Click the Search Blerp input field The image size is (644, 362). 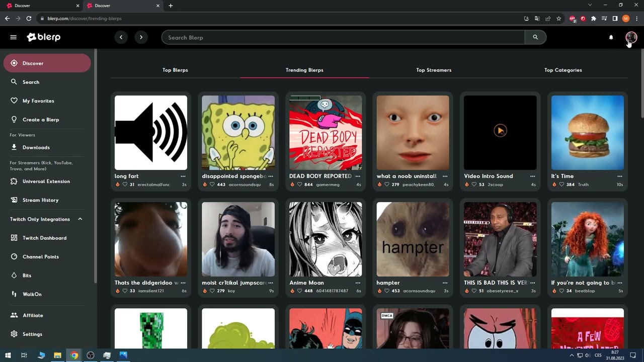343,37
